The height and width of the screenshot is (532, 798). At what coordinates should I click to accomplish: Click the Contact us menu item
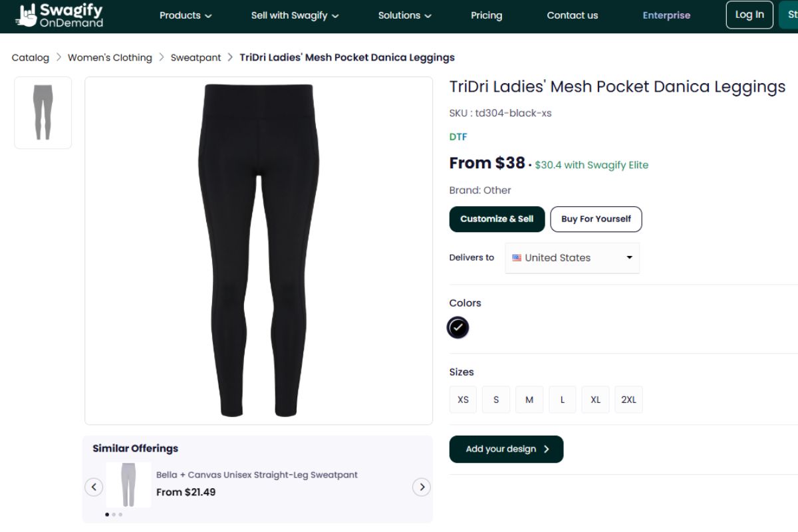coord(572,15)
